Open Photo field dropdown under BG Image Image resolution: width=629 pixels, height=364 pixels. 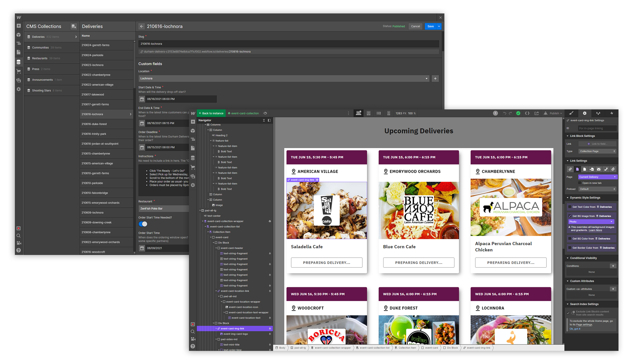(591, 222)
